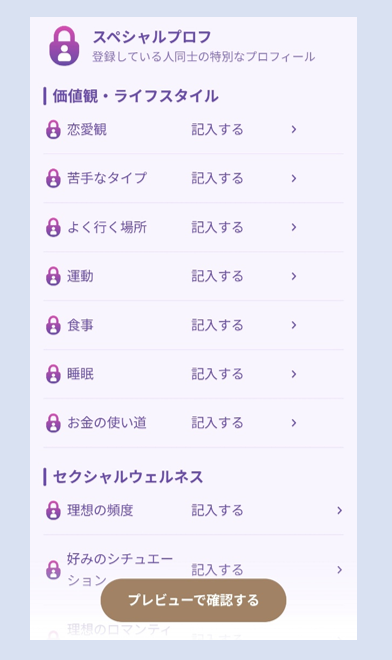Screen dimensions: 392x660
Task: Click the large スペシャルプロフ lock icon
Action: tap(64, 45)
